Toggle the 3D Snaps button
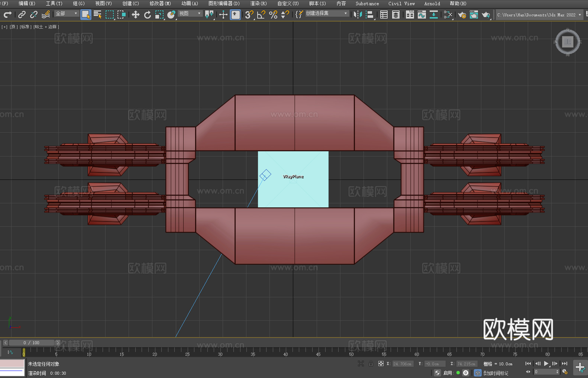The image size is (588, 378). [249, 14]
